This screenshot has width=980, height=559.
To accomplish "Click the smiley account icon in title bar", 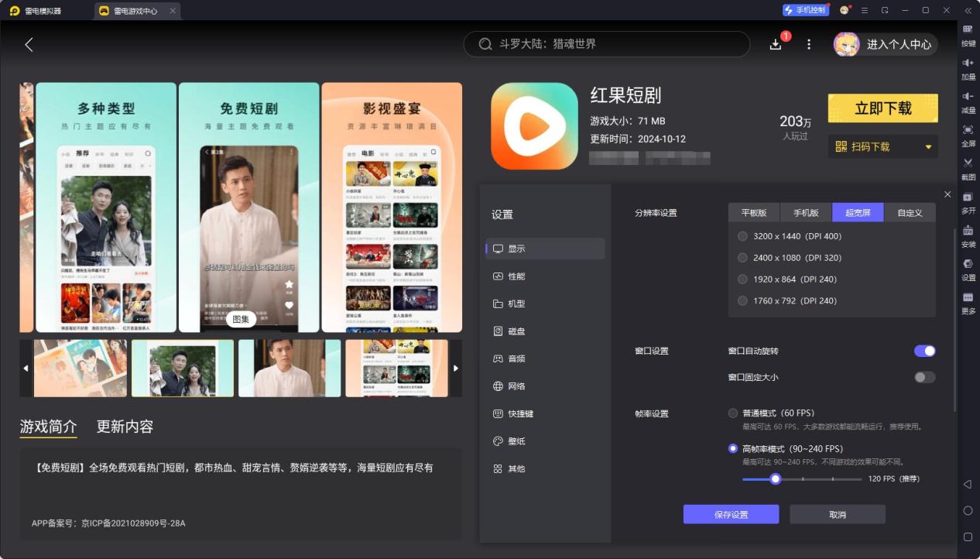I will coord(845,10).
